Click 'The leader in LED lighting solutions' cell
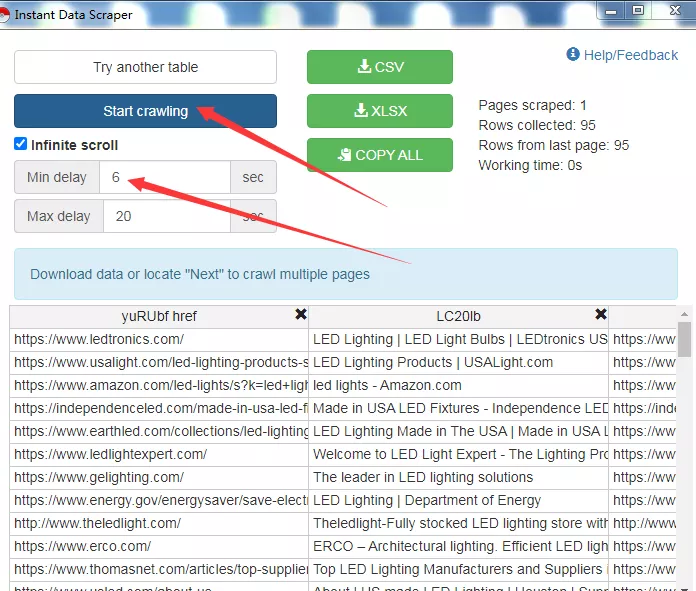 point(458,478)
